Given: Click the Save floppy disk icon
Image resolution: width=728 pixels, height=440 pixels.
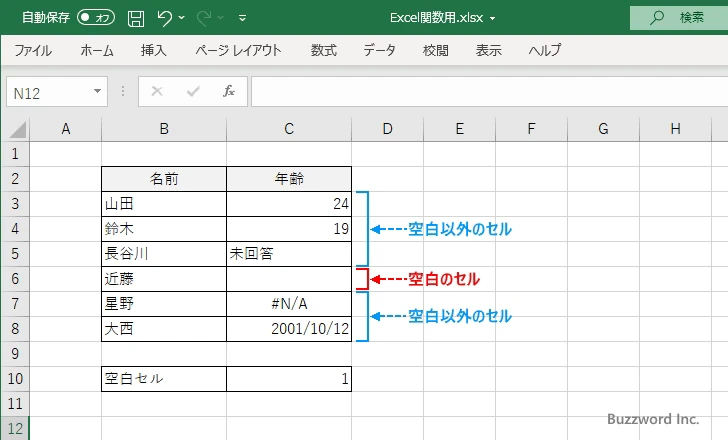Looking at the screenshot, I should (136, 18).
